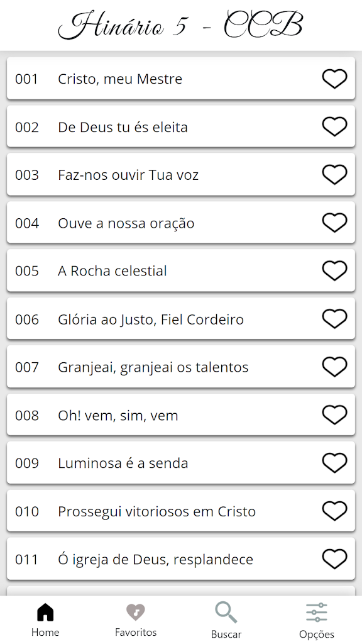The width and height of the screenshot is (362, 644).
Task: Open hymn 011 Ó igreja de Deus, resplandece
Action: 181,559
